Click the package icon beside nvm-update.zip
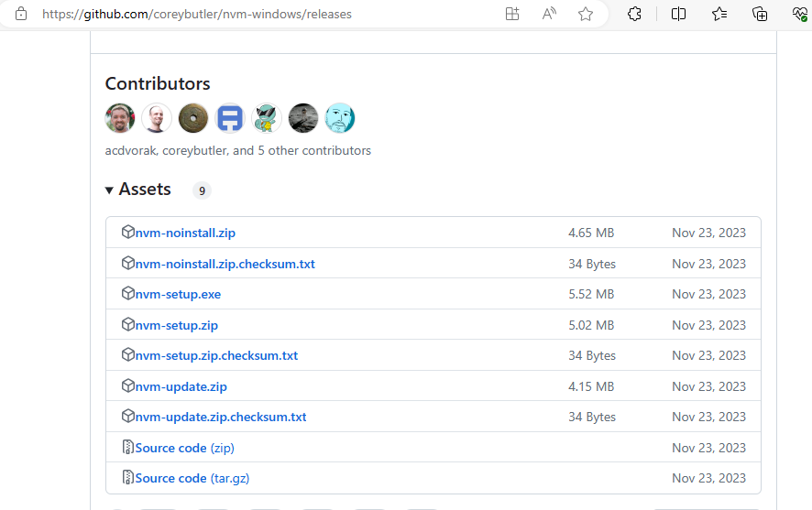The height and width of the screenshot is (510, 812). (x=128, y=385)
